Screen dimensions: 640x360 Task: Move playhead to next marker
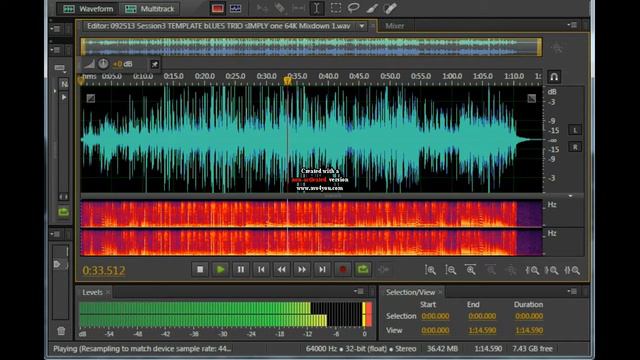click(322, 269)
